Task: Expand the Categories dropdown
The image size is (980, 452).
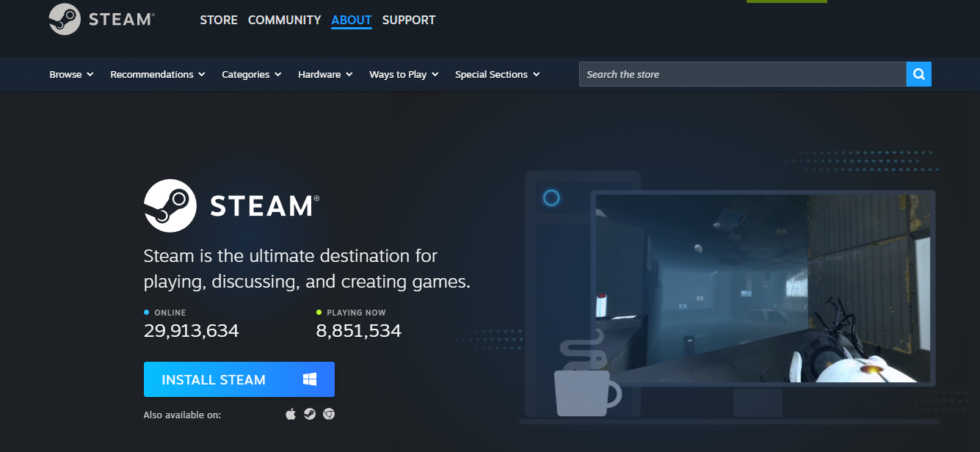Action: [x=251, y=74]
